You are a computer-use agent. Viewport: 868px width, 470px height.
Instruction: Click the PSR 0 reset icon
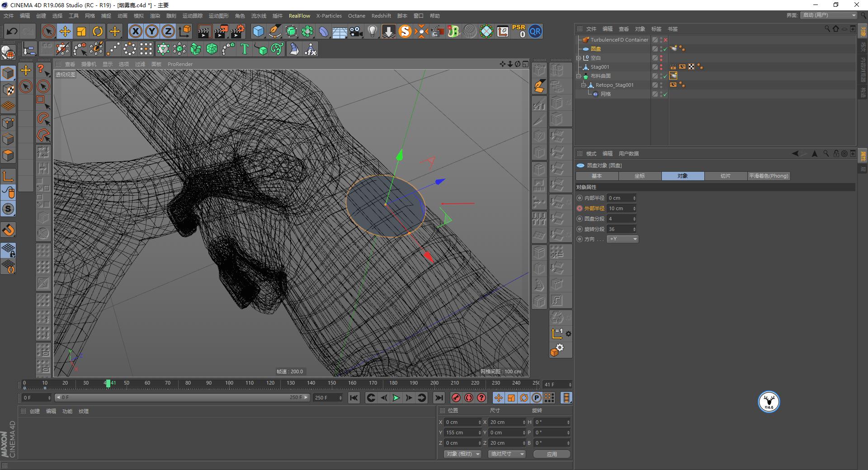(x=519, y=31)
